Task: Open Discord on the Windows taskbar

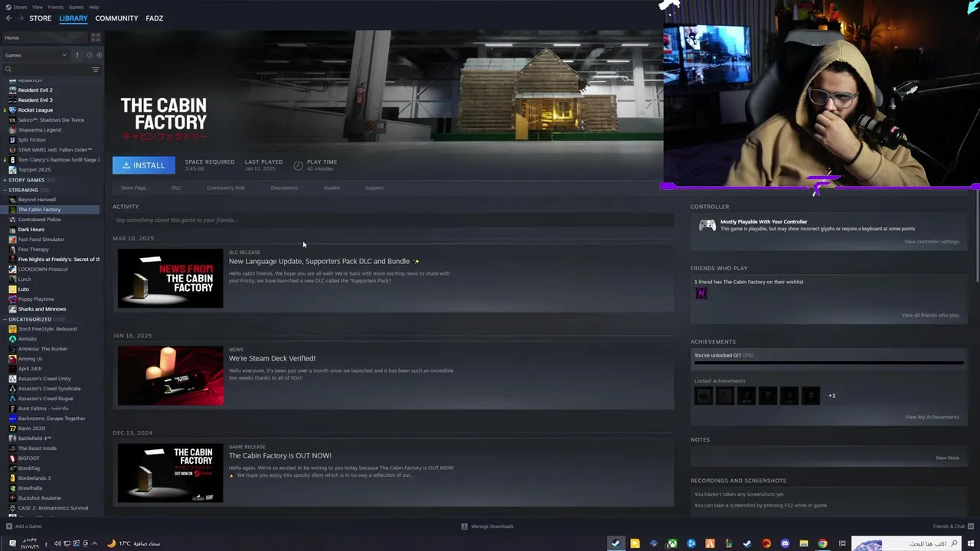Action: coord(785,543)
